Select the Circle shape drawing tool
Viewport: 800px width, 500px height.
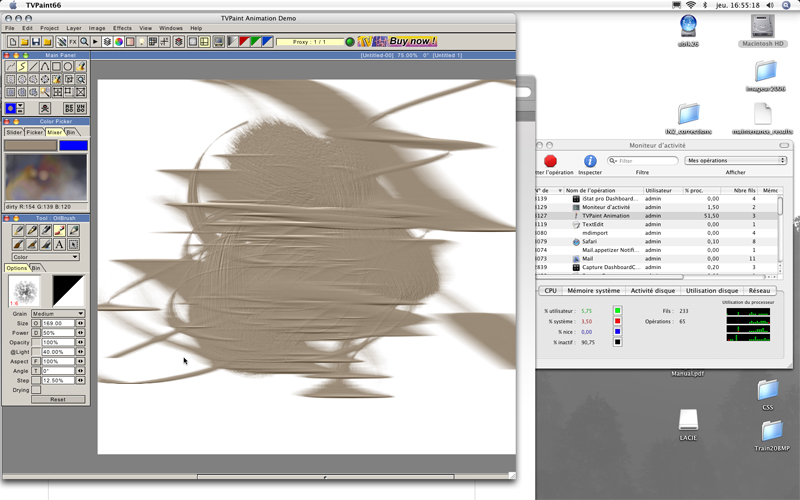pos(68,66)
